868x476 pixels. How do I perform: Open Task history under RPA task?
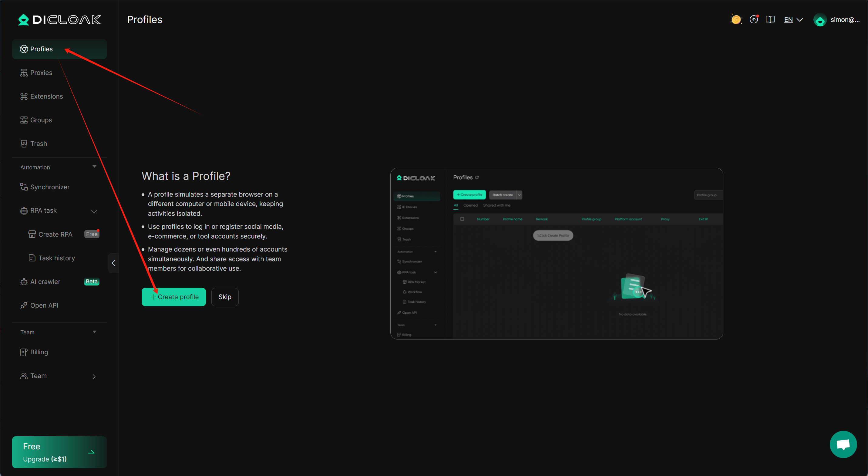56,258
